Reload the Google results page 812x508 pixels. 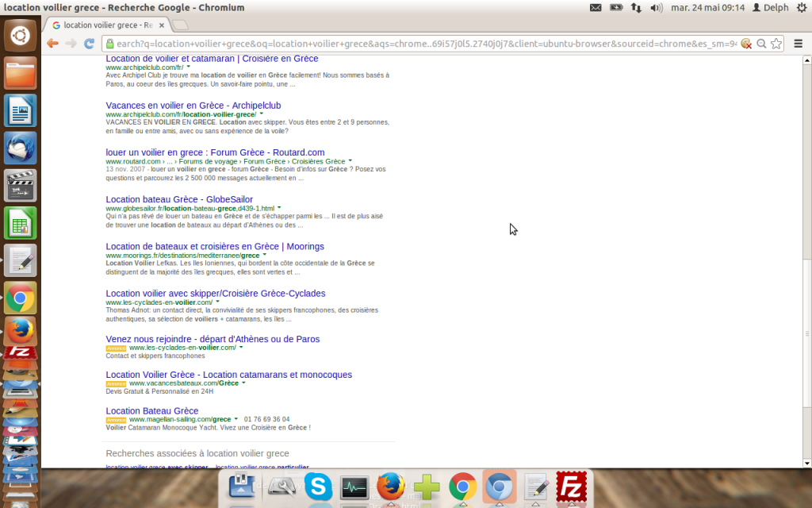click(89, 44)
